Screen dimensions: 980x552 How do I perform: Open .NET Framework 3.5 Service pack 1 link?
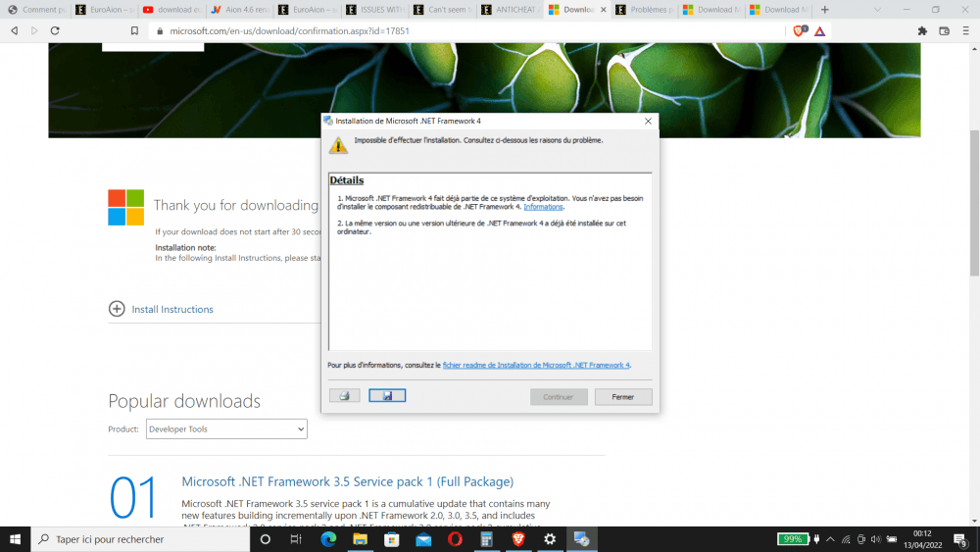pyautogui.click(x=347, y=481)
